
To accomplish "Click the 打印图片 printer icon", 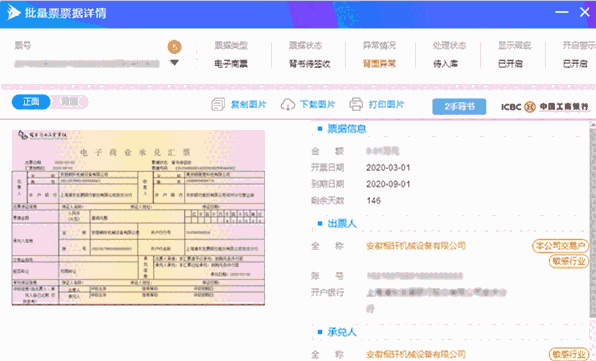I will tap(356, 104).
